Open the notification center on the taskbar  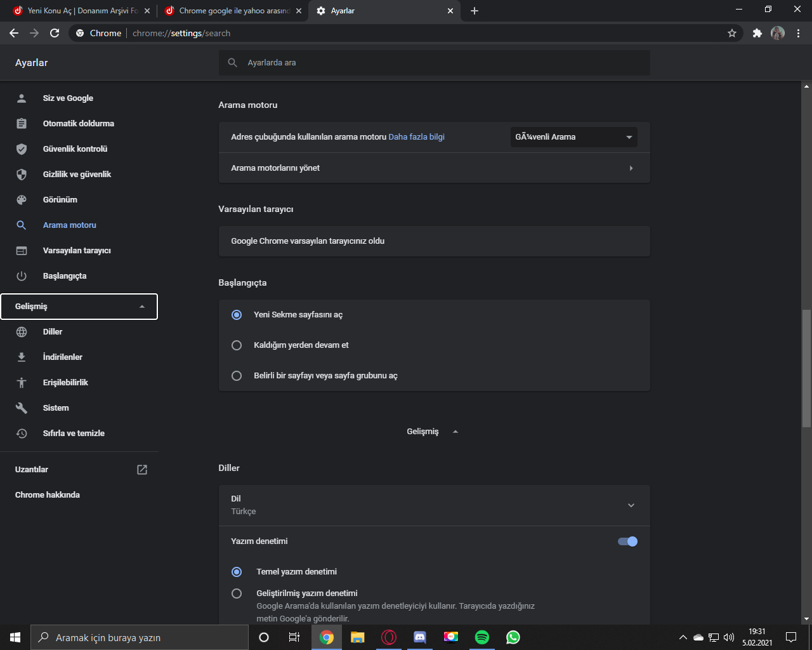[791, 637]
